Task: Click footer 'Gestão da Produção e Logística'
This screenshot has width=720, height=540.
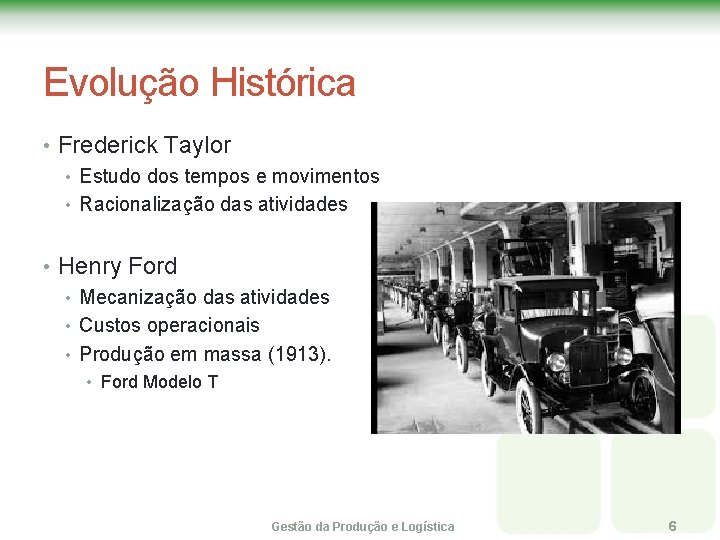Action: (363, 527)
